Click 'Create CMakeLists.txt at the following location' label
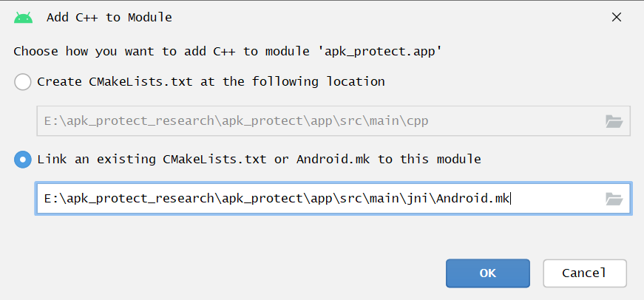644x300 pixels. [x=211, y=81]
